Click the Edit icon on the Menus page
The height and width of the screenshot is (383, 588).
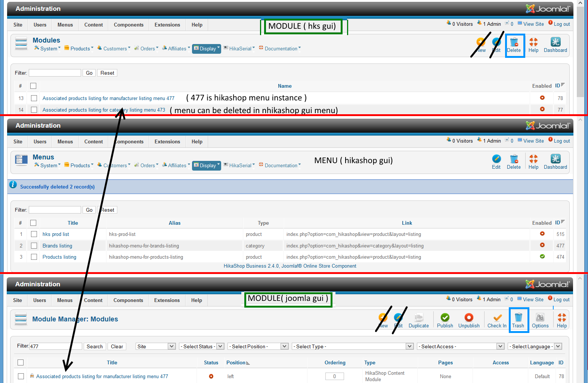tap(496, 162)
